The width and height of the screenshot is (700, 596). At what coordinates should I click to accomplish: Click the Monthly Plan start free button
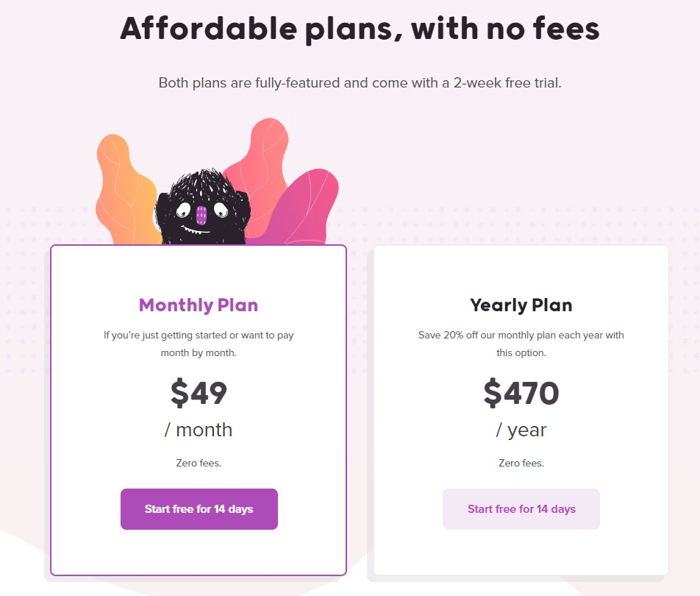coord(199,509)
